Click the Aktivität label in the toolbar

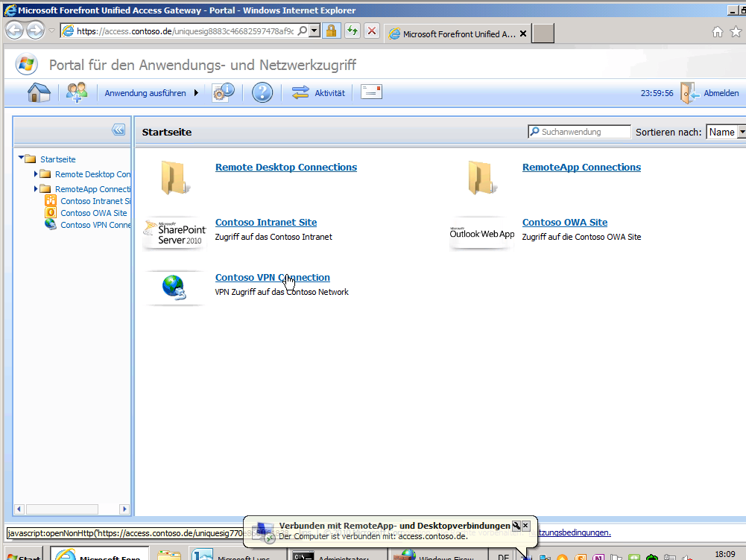[x=329, y=93]
